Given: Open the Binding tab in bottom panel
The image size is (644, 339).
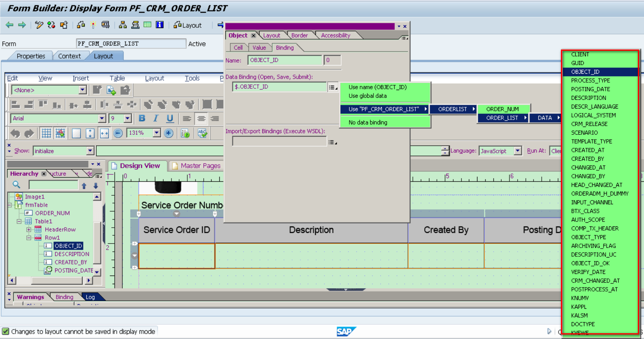Looking at the screenshot, I should coord(64,297).
